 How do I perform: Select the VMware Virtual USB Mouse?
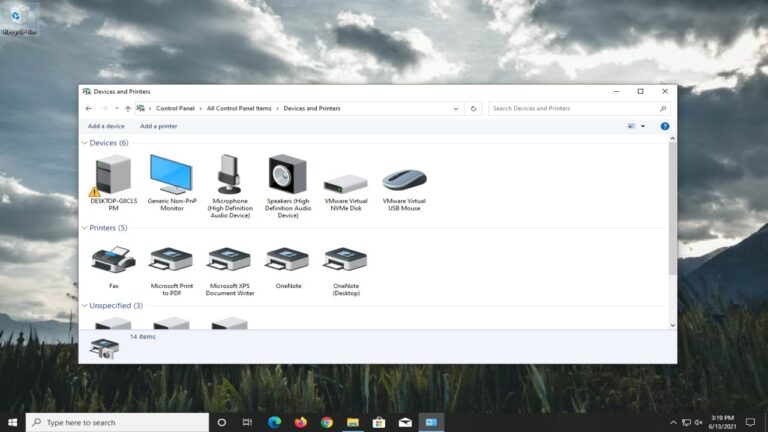[404, 181]
